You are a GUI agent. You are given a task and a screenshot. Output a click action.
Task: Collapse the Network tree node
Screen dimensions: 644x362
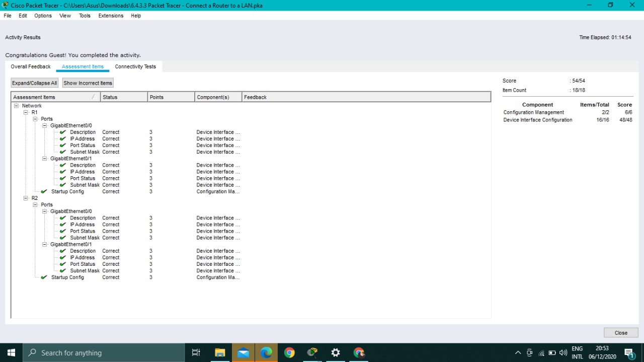pyautogui.click(x=16, y=106)
